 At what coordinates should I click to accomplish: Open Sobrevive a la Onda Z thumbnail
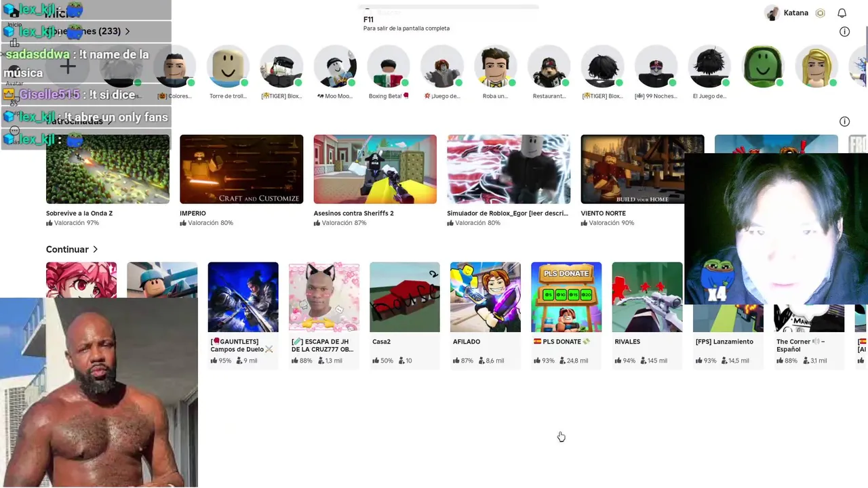point(108,169)
